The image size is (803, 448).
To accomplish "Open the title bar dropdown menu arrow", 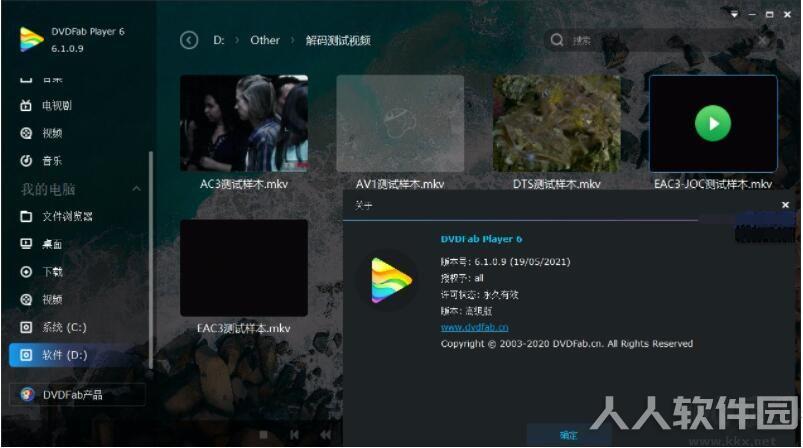I will coord(734,14).
